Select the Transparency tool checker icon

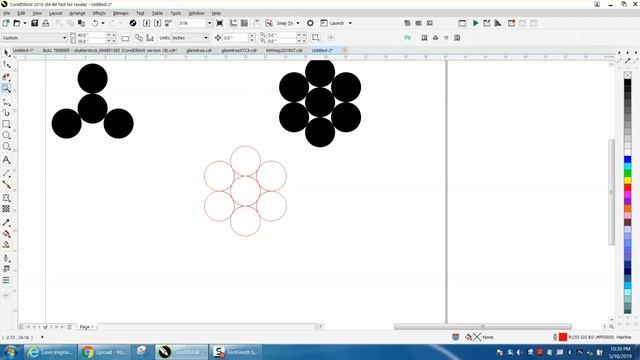click(x=6, y=209)
